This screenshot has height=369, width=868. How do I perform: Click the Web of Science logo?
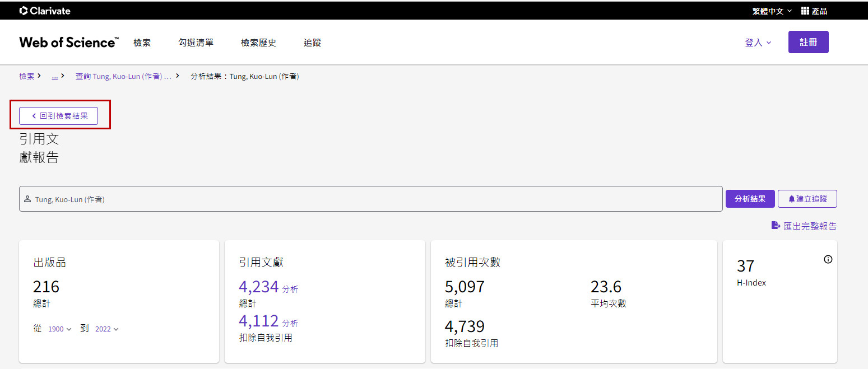69,43
